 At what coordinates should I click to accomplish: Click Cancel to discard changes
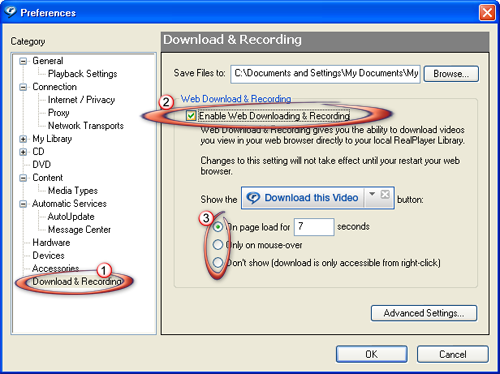tap(453, 354)
